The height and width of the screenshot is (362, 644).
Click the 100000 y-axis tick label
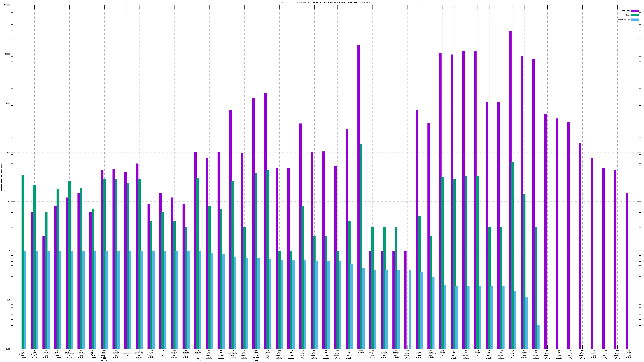(7, 5)
